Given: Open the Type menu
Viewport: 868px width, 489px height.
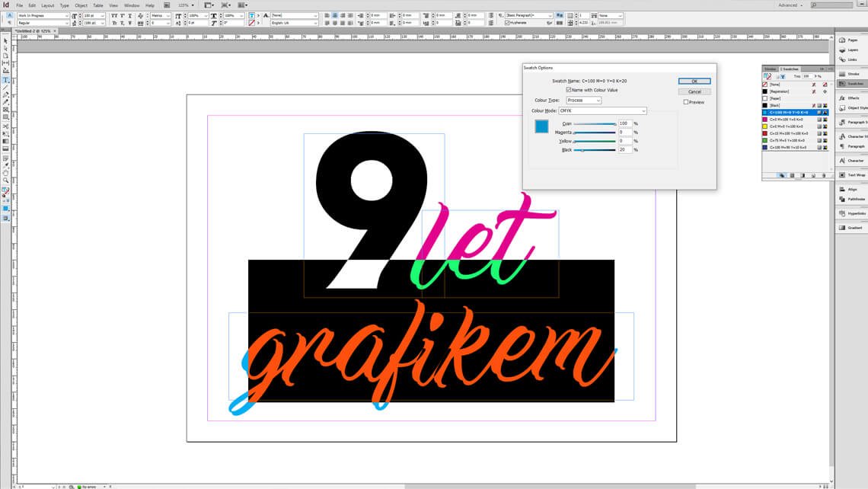Looking at the screenshot, I should tap(64, 5).
